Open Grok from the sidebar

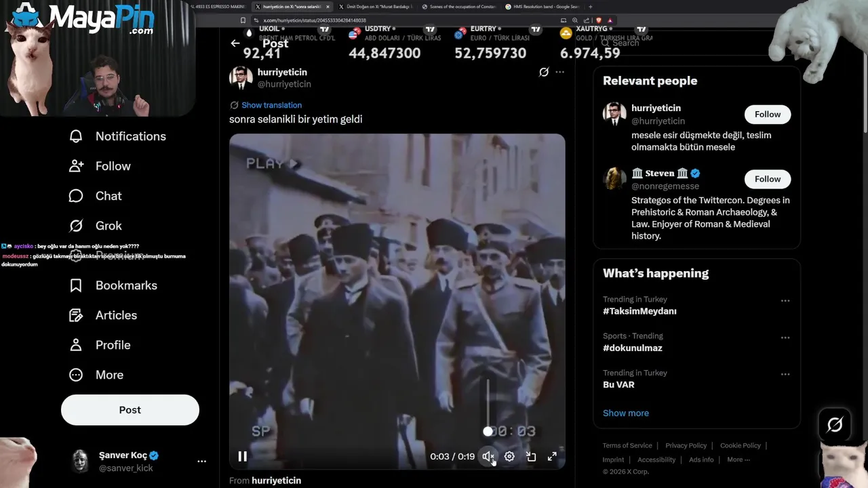(95, 226)
